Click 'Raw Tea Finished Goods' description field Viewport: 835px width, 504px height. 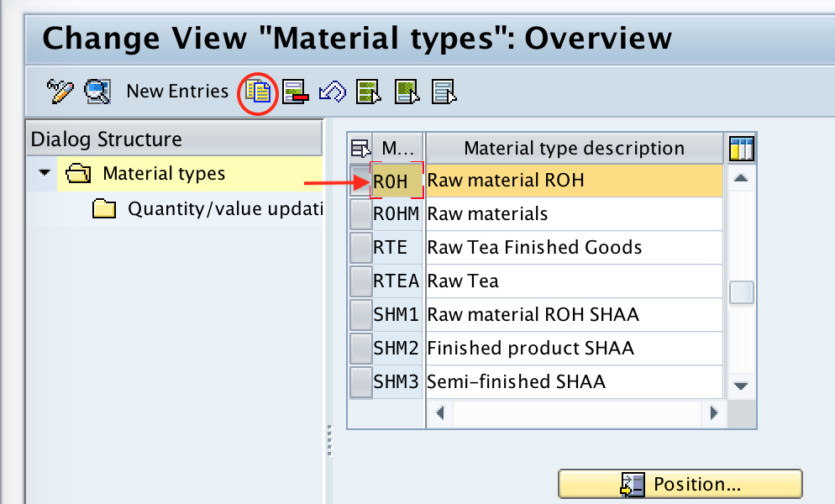(575, 248)
